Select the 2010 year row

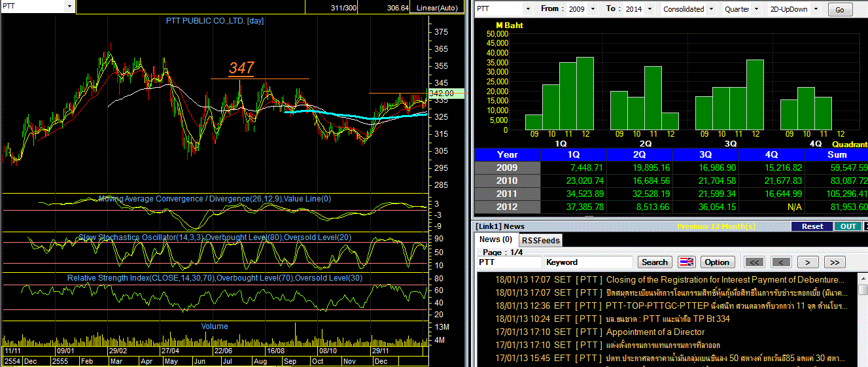tap(508, 181)
